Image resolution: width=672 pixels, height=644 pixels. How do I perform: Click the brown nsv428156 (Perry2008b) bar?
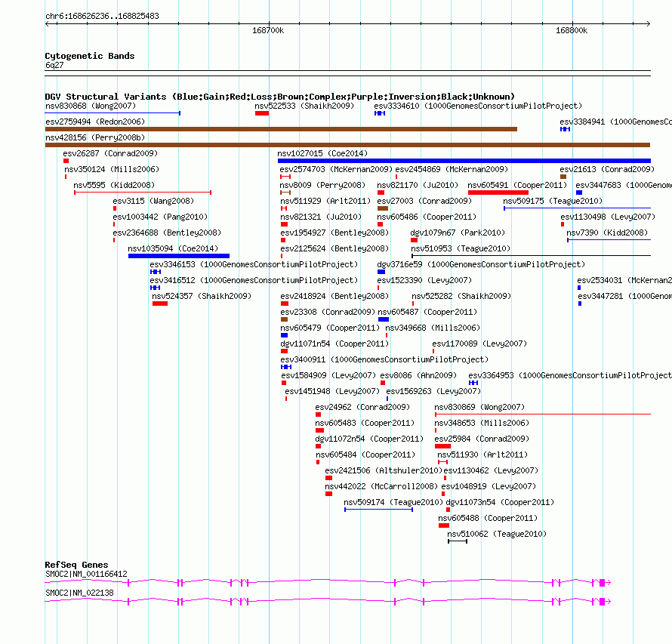(347, 145)
